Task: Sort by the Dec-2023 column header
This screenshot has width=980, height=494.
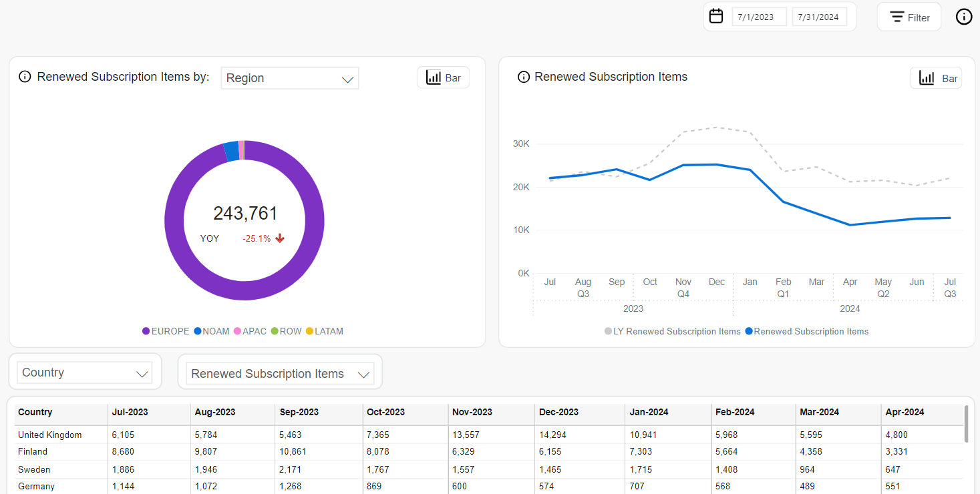Action: (580, 413)
